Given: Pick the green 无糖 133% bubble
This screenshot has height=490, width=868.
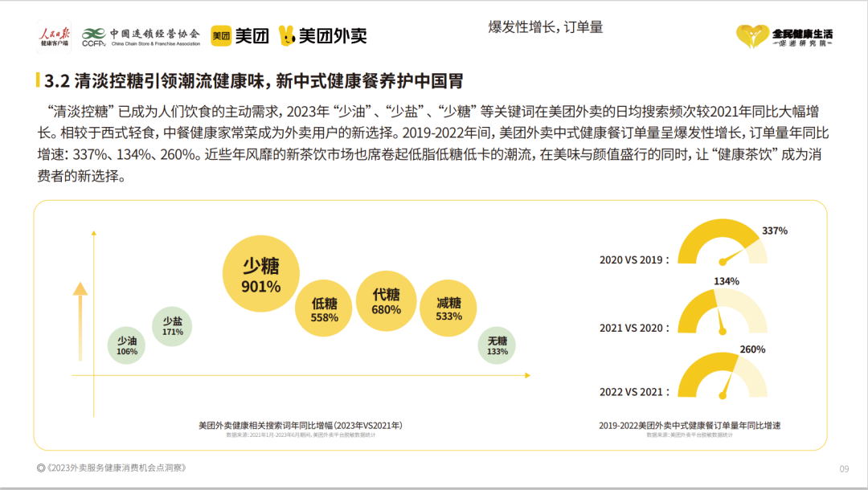Looking at the screenshot, I should 497,346.
